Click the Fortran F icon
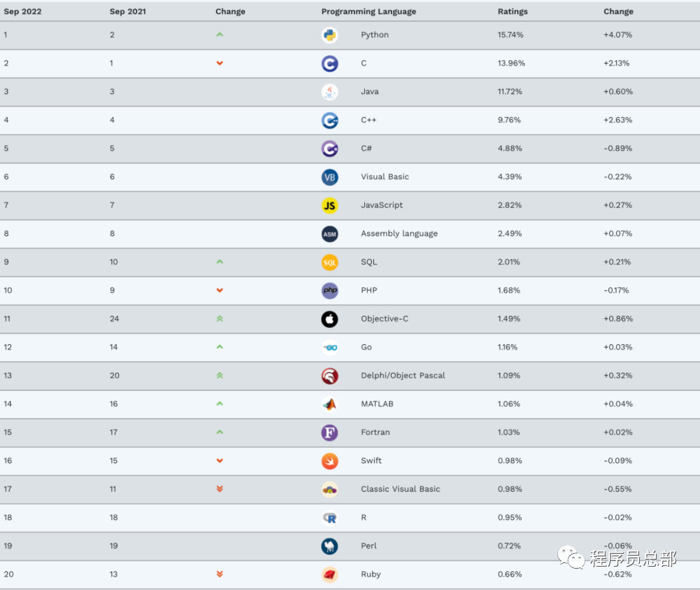The height and width of the screenshot is (590, 700). pos(330,432)
